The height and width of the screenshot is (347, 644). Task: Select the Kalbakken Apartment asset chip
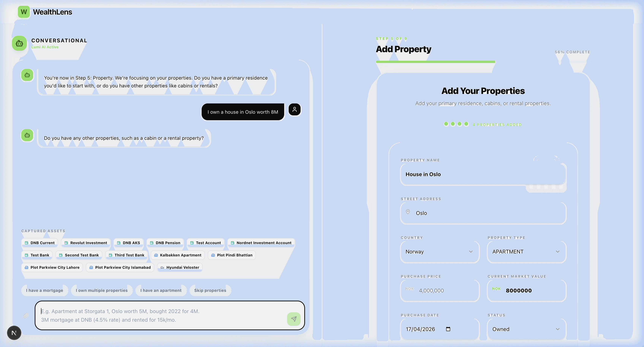(178, 255)
